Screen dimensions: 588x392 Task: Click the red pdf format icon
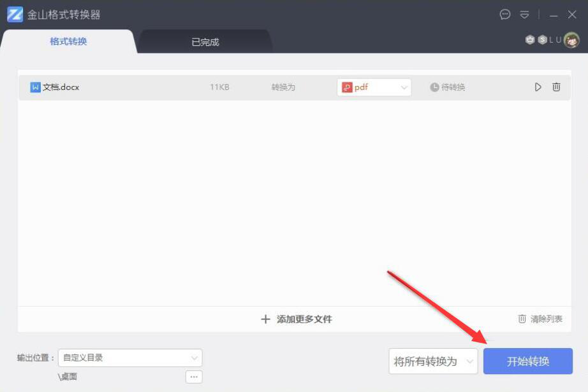(347, 87)
